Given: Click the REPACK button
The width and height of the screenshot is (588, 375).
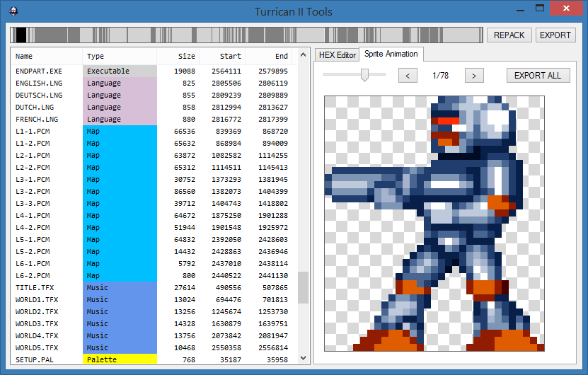Looking at the screenshot, I should point(509,35).
